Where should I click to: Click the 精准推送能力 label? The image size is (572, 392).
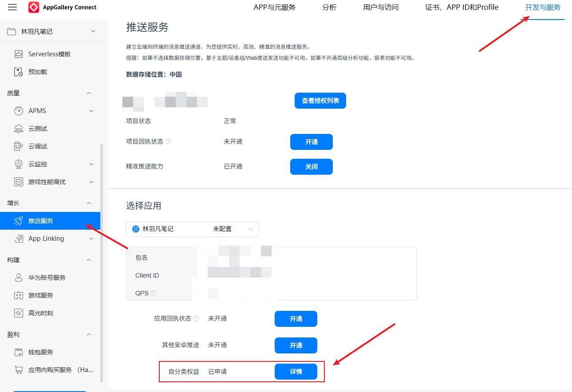click(x=145, y=166)
